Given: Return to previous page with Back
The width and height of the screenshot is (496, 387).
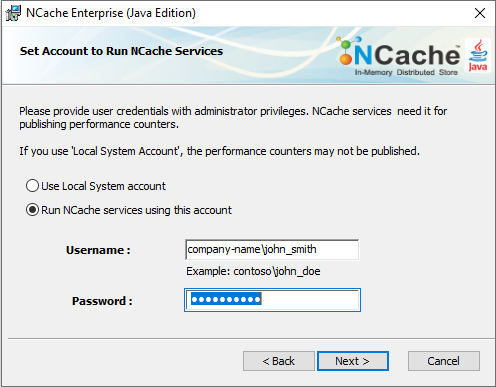Looking at the screenshot, I should 279,361.
